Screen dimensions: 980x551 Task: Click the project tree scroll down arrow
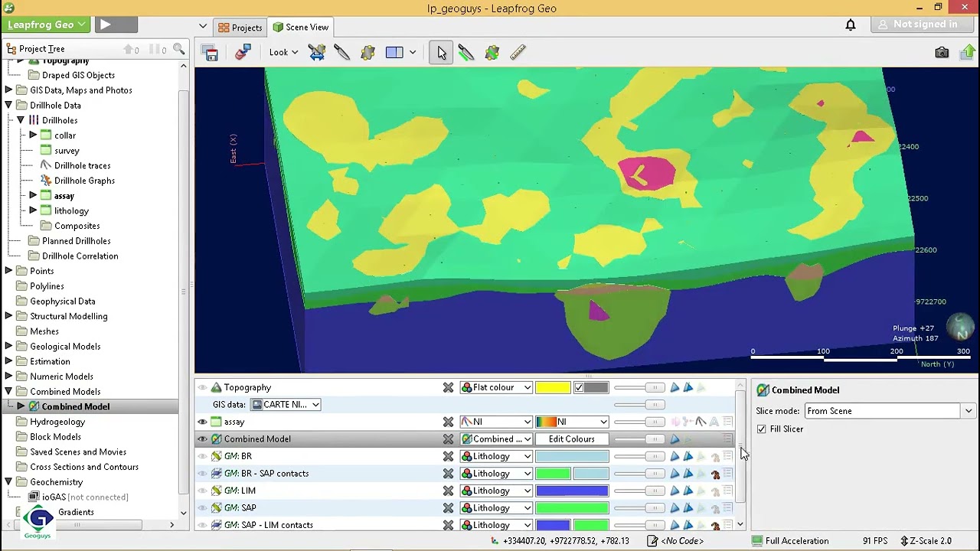coord(184,514)
